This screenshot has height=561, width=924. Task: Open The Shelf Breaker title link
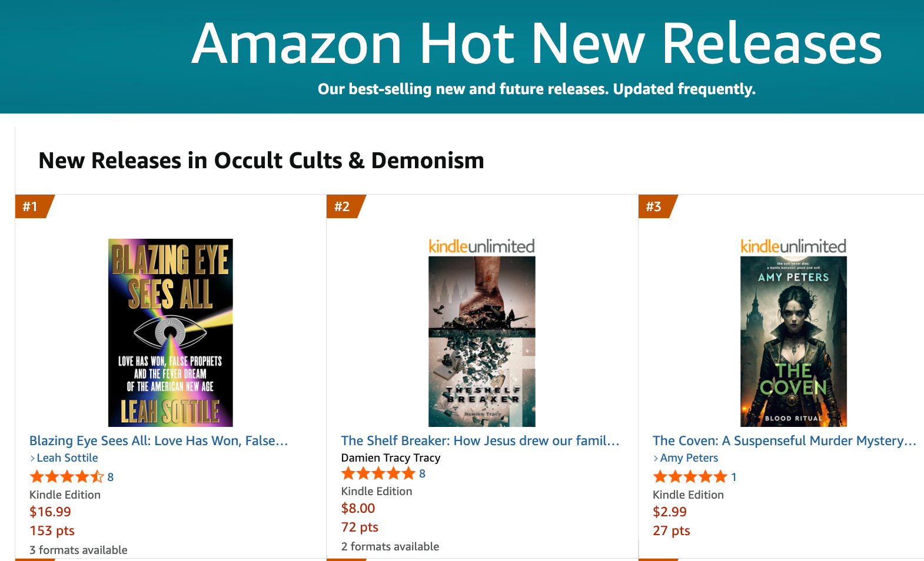pyautogui.click(x=480, y=440)
